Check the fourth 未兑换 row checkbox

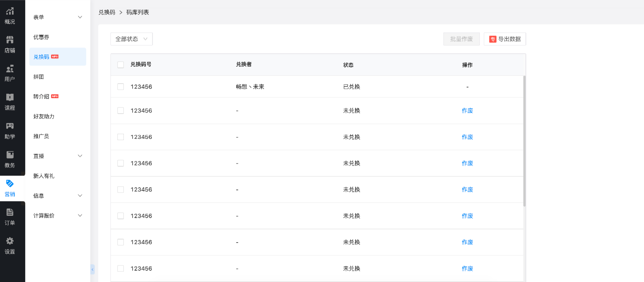point(120,190)
